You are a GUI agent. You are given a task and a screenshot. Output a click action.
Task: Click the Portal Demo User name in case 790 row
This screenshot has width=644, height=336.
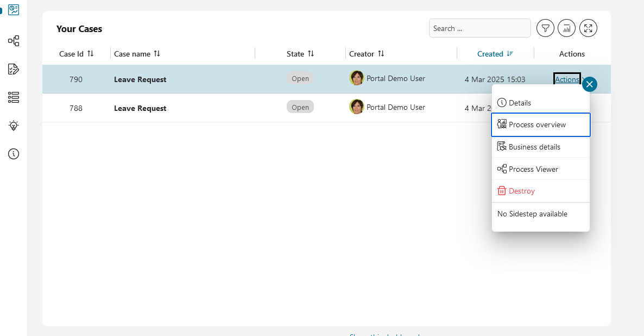[395, 78]
